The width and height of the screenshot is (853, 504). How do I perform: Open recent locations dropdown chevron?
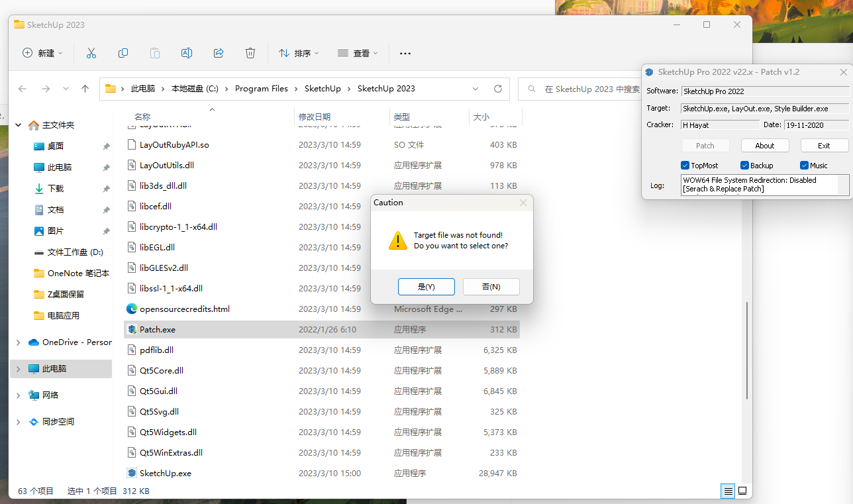[x=66, y=89]
